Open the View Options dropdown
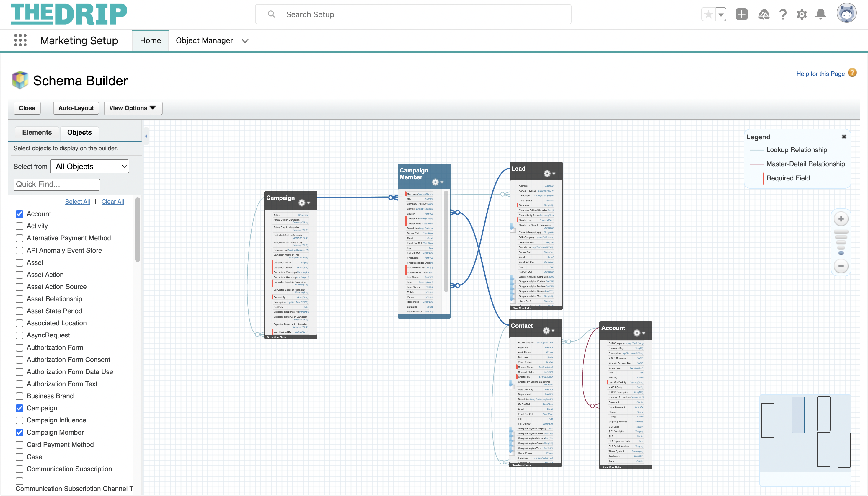 tap(133, 108)
